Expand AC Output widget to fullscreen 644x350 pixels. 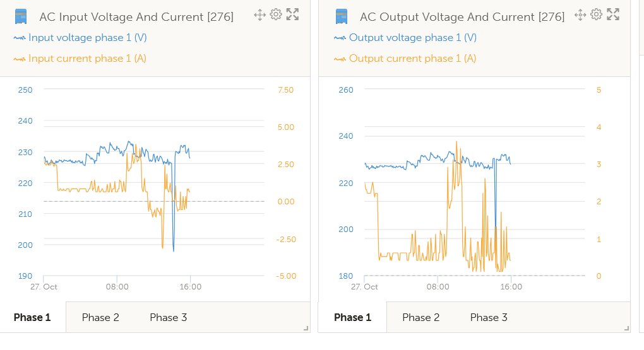[x=612, y=15]
